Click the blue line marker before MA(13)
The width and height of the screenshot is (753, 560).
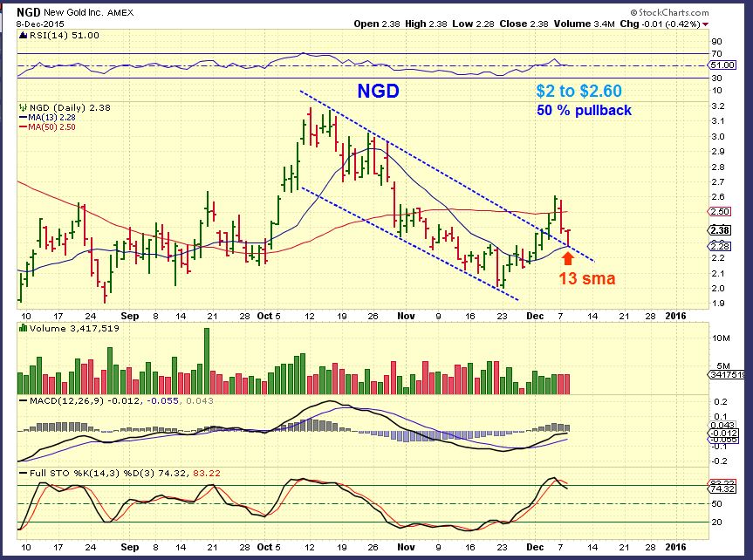tap(23, 117)
